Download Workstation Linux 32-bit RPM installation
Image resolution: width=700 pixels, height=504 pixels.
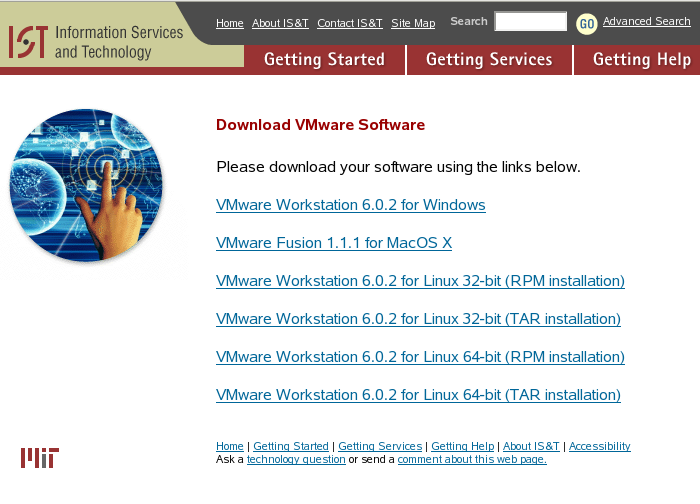pos(420,281)
